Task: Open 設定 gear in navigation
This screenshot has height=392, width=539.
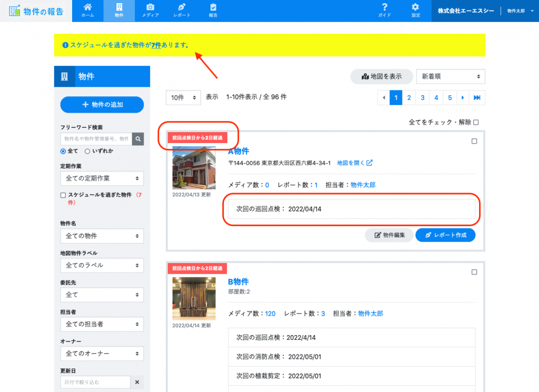Action: 416,11
